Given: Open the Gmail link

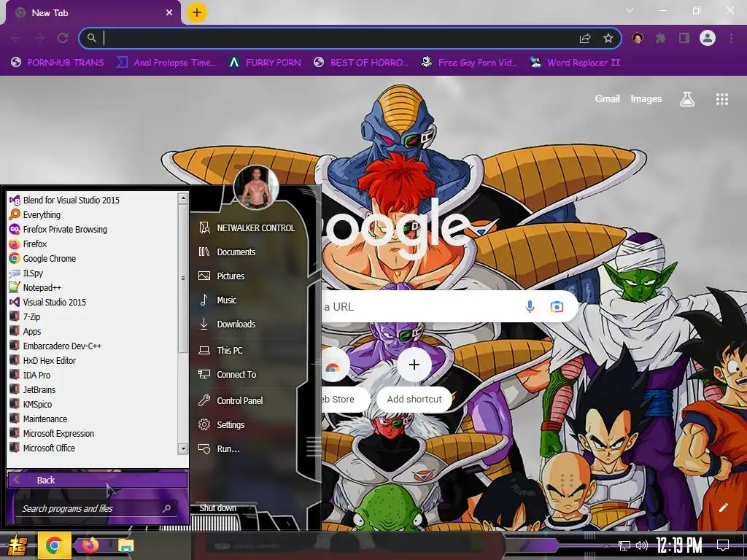Looking at the screenshot, I should point(607,99).
